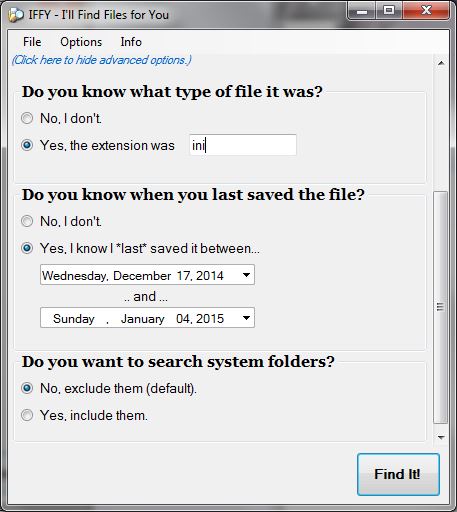Open the start date picker dropdown arrow

[246, 275]
